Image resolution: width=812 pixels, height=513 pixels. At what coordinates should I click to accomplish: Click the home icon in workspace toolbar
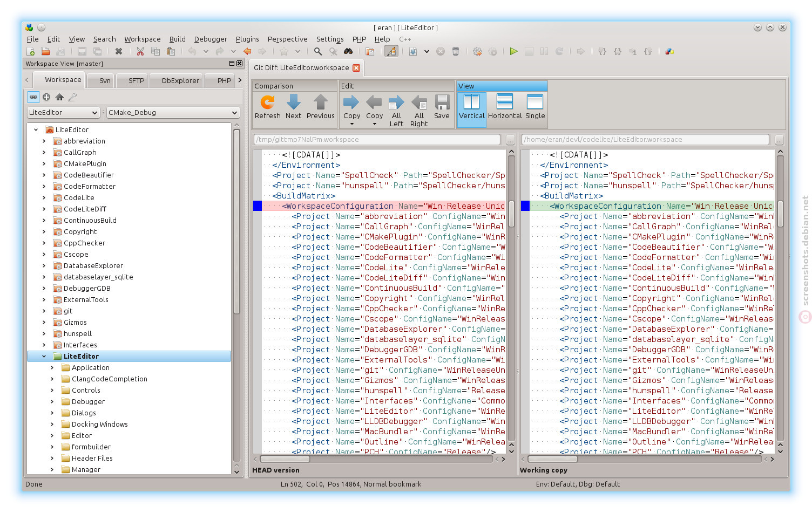pyautogui.click(x=59, y=97)
